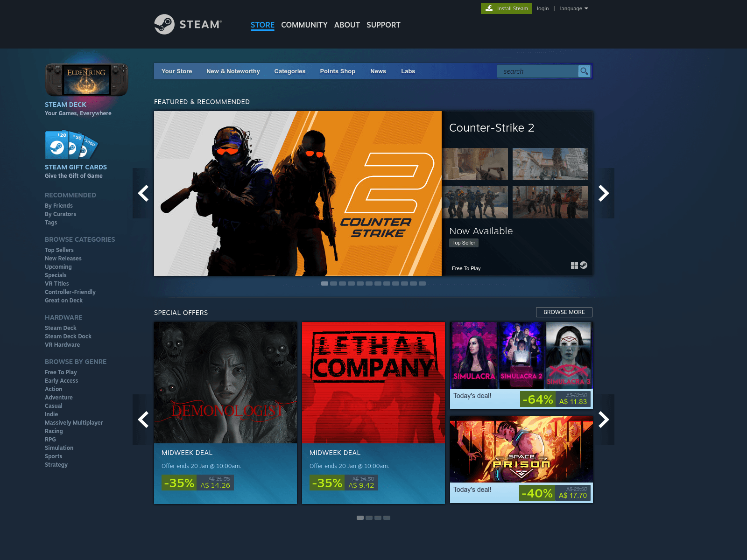Click the search magnifier icon
Image resolution: width=747 pixels, height=560 pixels.
pyautogui.click(x=584, y=71)
